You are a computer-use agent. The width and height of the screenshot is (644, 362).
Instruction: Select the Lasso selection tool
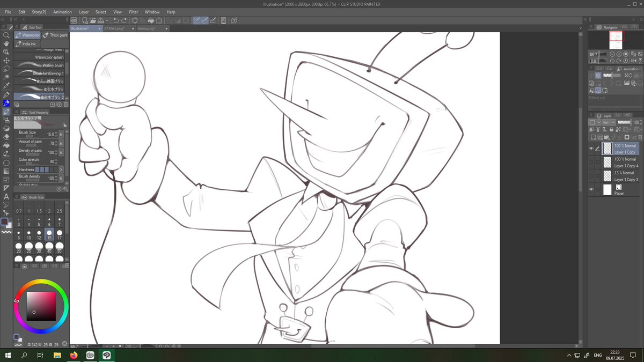click(6, 69)
